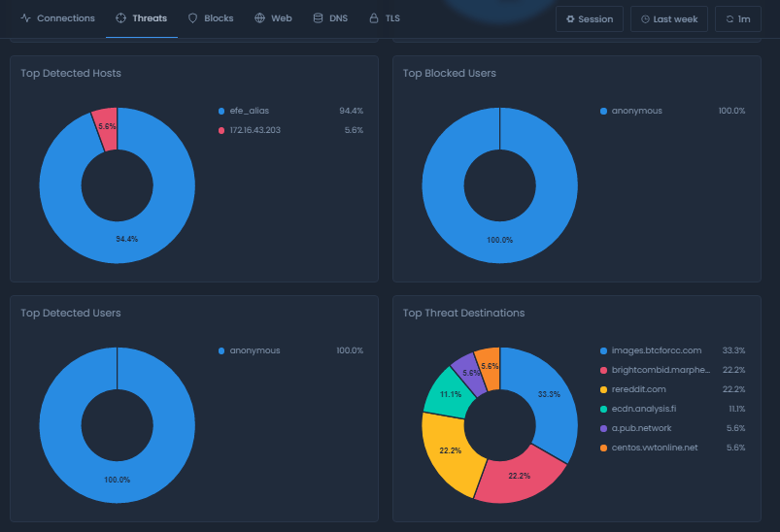Open the Web tab
The width and height of the screenshot is (780, 532).
[273, 18]
